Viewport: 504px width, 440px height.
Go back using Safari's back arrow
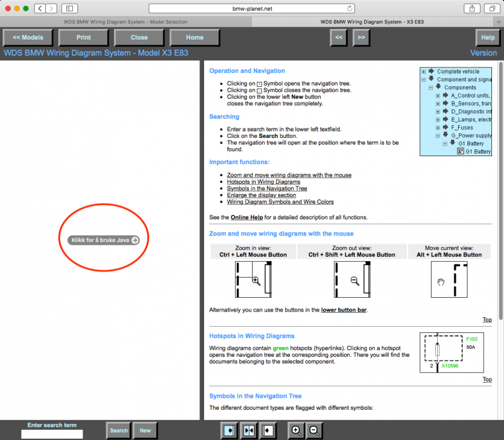(x=40, y=8)
